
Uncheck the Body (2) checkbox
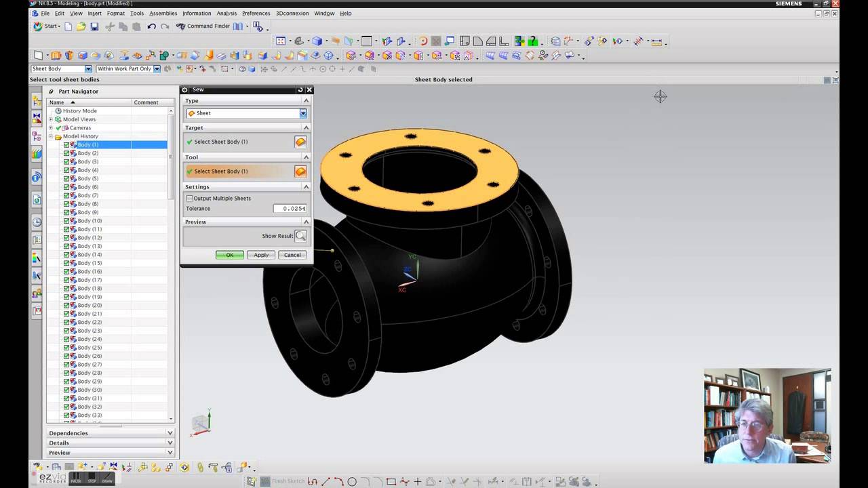point(66,153)
